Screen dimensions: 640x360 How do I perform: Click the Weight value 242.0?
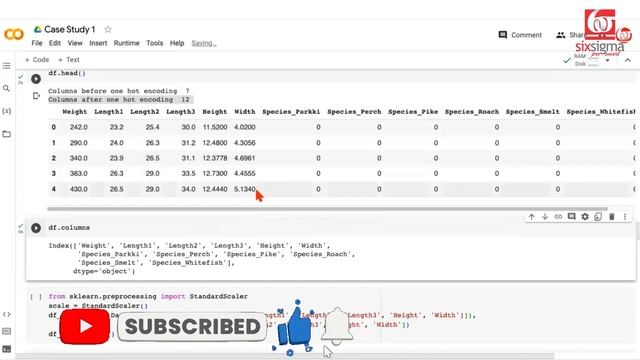click(79, 127)
